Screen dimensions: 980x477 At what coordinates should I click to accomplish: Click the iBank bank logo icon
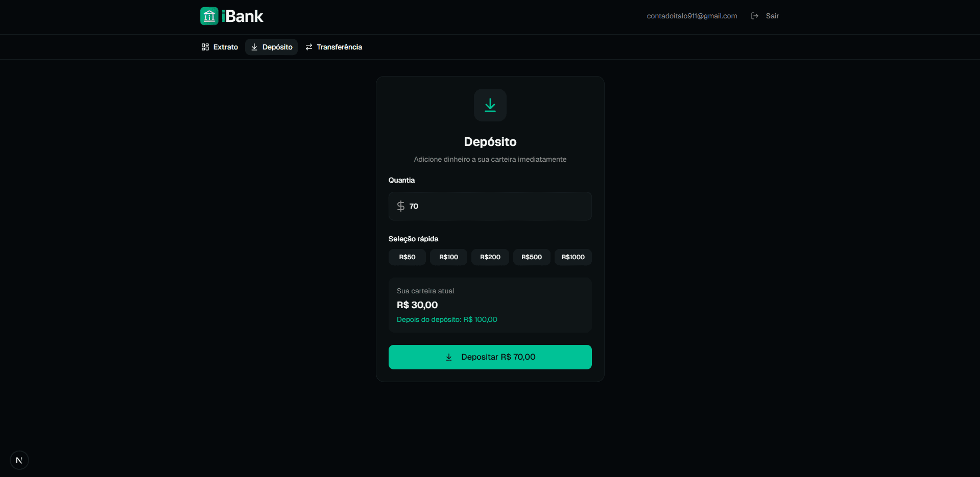[x=209, y=16]
